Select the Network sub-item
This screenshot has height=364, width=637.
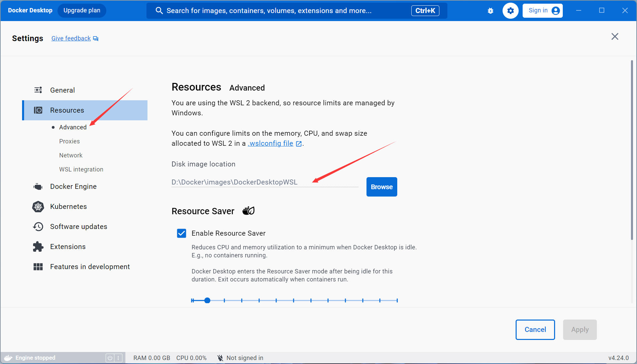[x=71, y=155]
